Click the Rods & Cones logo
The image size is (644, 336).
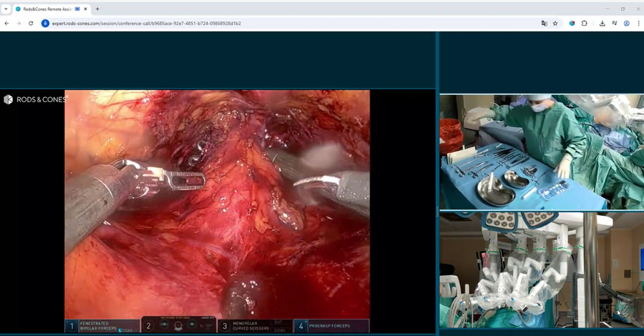pos(34,99)
